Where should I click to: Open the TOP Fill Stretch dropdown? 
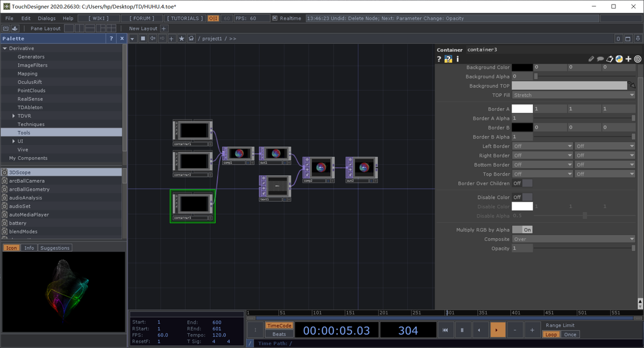(x=573, y=95)
